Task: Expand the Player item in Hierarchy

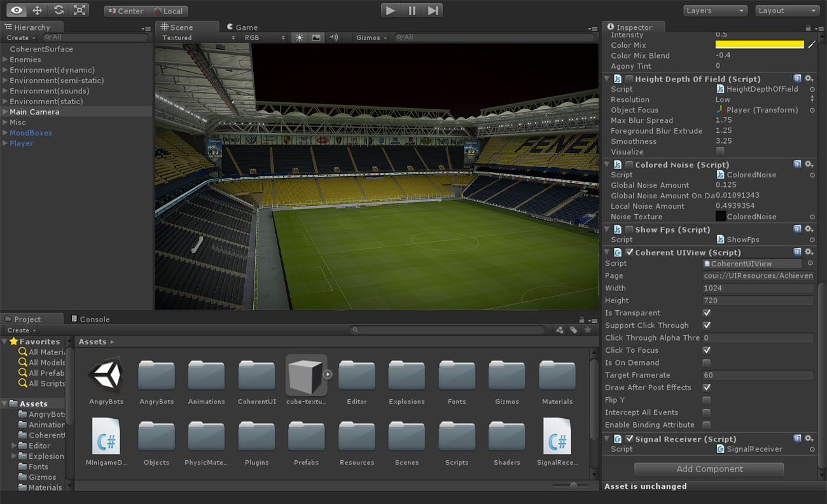Action: (5, 144)
